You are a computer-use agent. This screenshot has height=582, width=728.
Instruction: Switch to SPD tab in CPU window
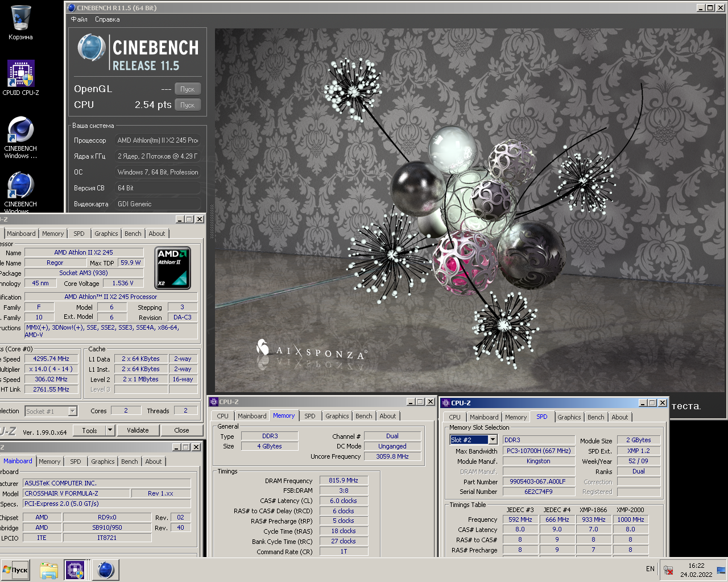click(x=79, y=234)
